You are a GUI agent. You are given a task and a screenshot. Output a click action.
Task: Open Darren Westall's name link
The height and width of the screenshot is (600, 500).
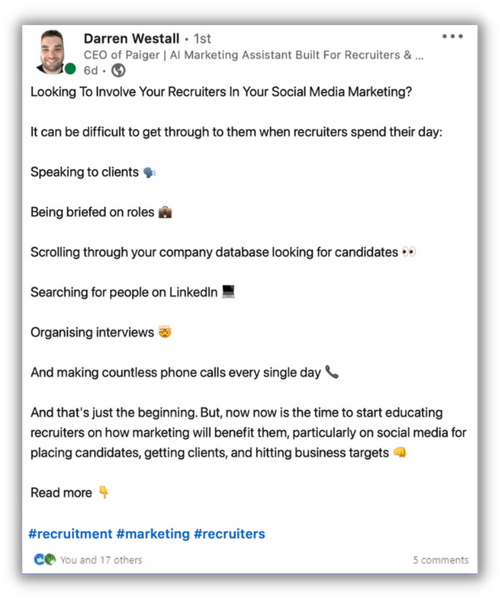click(x=131, y=39)
